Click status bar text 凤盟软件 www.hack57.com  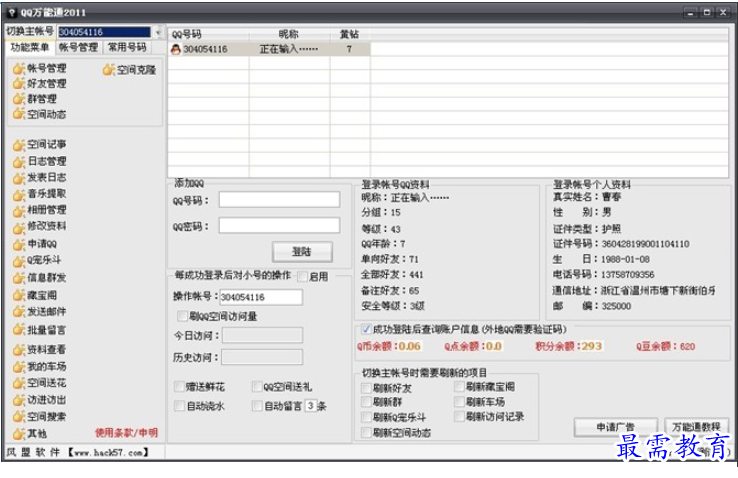point(78,452)
